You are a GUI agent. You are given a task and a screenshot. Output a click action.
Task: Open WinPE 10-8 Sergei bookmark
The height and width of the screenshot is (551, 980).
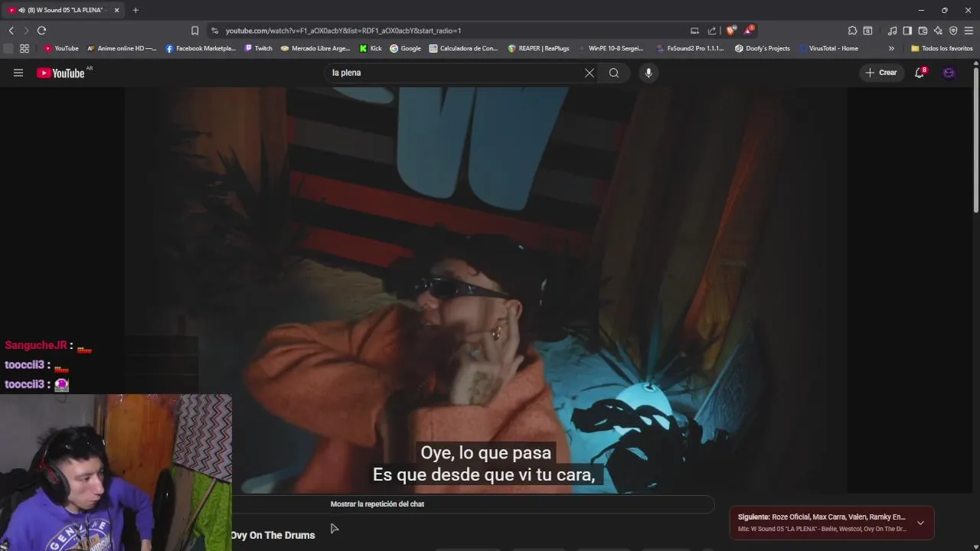(x=610, y=48)
